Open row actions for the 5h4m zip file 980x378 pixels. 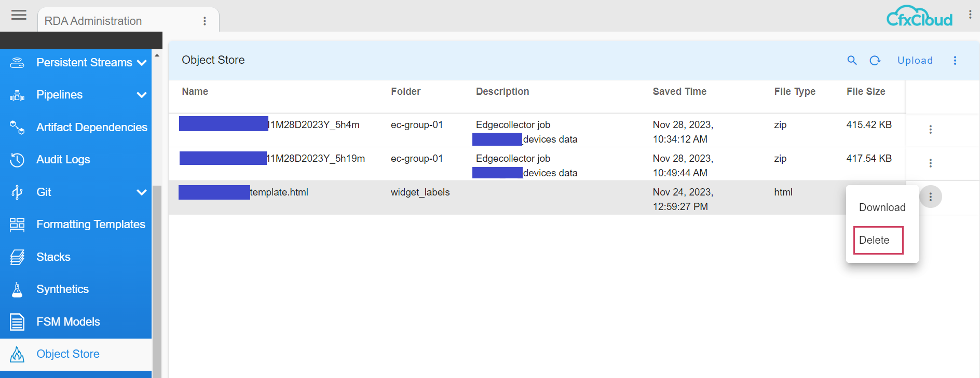pos(930,130)
